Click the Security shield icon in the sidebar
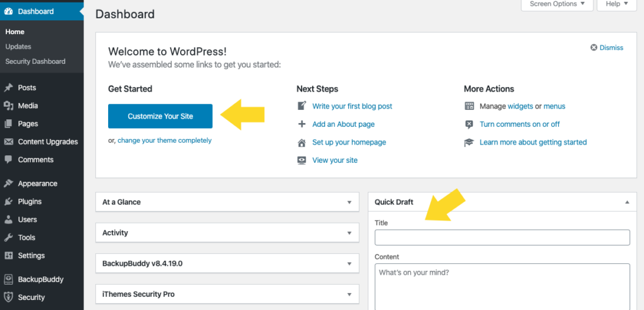Image resolution: width=644 pixels, height=310 pixels. click(x=8, y=297)
